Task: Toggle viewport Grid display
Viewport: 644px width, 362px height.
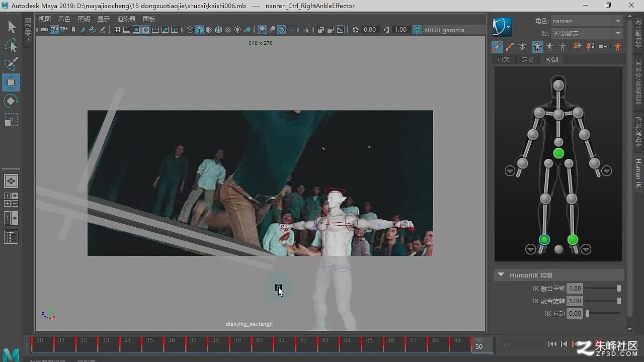Action: [x=117, y=30]
